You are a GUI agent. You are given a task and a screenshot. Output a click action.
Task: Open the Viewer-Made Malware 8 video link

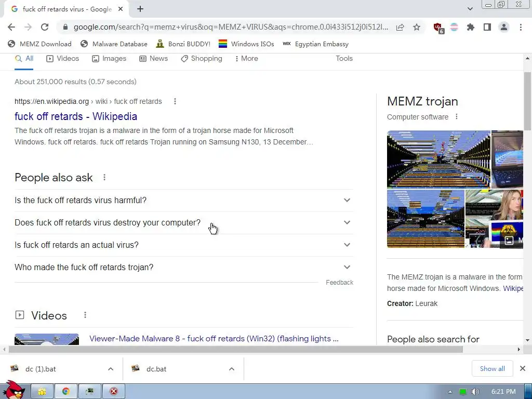coord(214,339)
